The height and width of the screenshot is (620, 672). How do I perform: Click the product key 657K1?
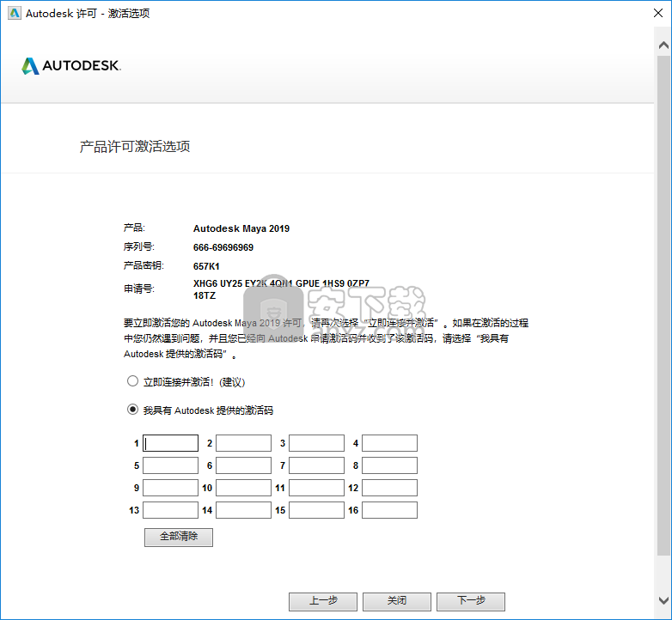point(206,266)
